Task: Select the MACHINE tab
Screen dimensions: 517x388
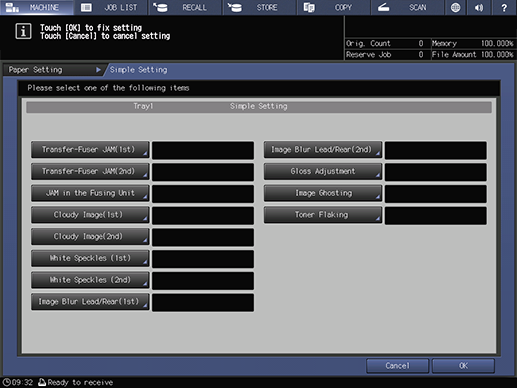Action: (37, 7)
